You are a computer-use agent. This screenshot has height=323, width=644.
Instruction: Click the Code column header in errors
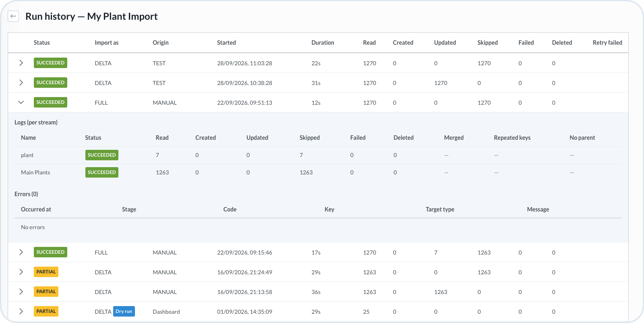tap(230, 209)
